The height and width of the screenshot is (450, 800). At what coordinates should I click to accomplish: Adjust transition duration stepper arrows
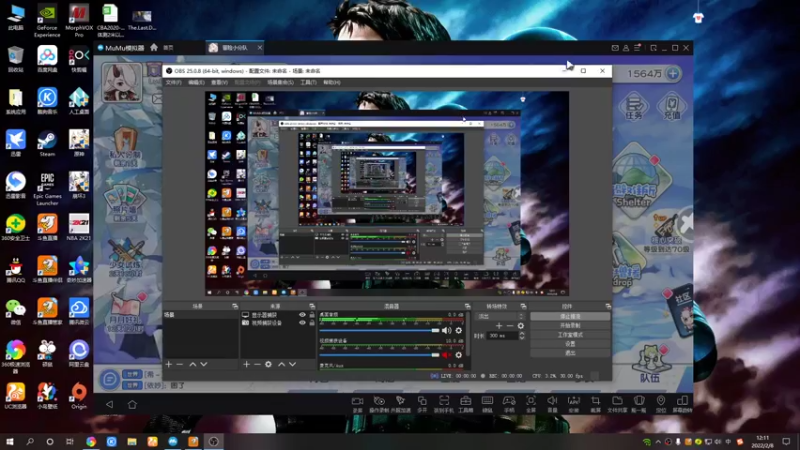click(x=521, y=336)
